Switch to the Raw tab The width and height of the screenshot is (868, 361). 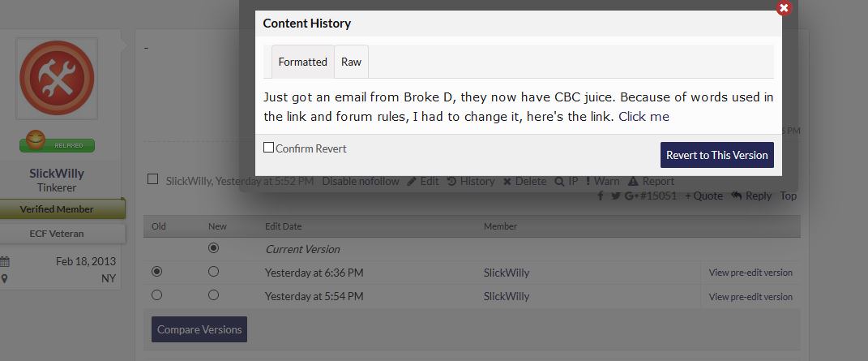pos(351,62)
